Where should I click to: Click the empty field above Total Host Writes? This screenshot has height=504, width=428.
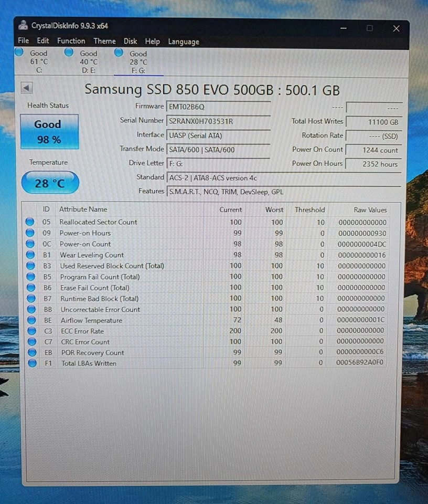(374, 108)
